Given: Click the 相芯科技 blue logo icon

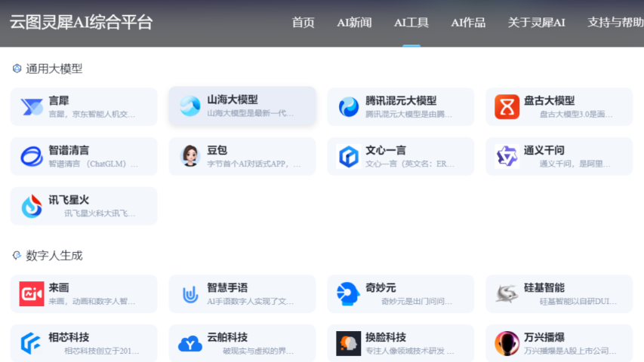Looking at the screenshot, I should pyautogui.click(x=31, y=344).
